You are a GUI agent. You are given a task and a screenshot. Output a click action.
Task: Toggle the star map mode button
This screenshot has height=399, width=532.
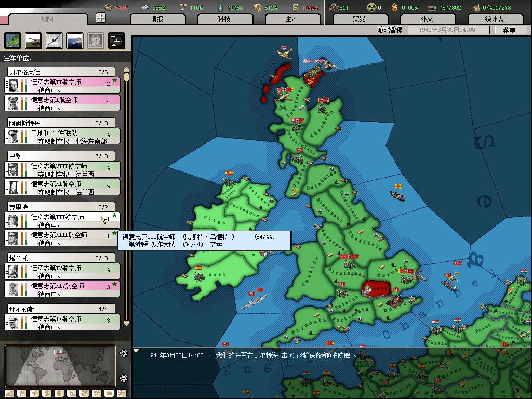click(121, 393)
